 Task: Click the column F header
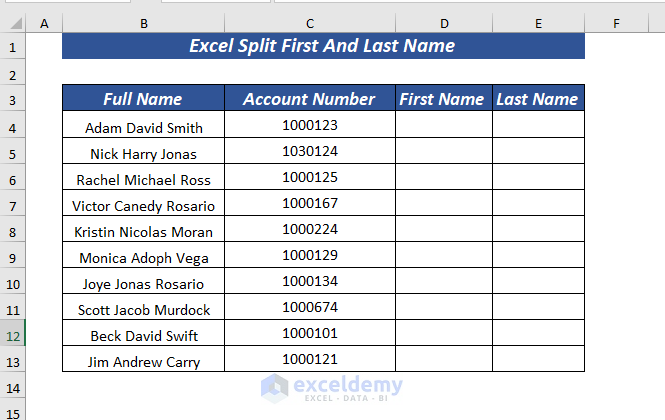(617, 22)
